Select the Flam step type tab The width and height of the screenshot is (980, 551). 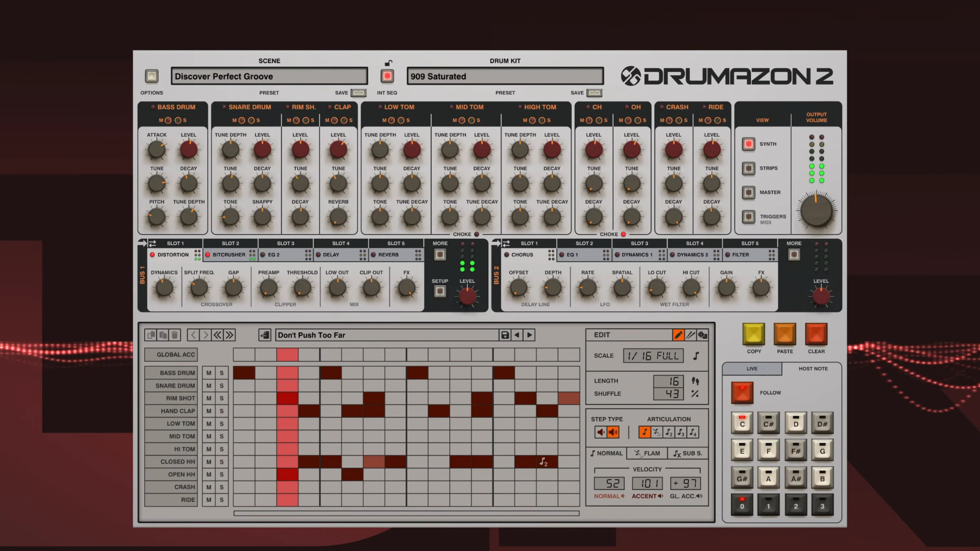[647, 453]
